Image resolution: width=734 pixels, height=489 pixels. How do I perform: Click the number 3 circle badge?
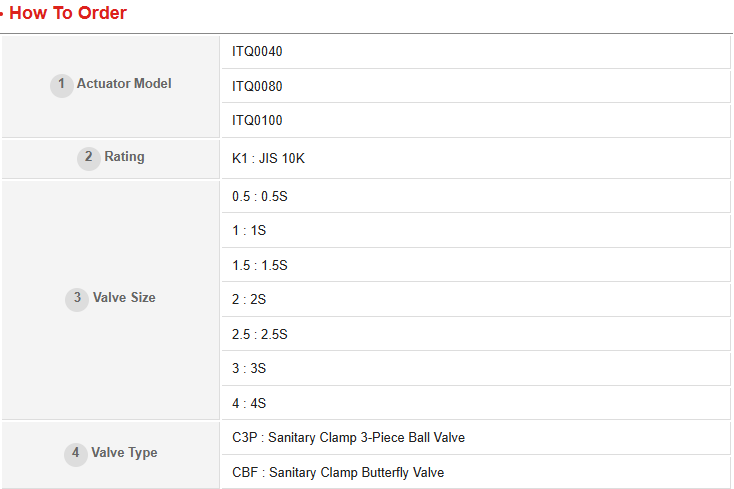tap(77, 298)
